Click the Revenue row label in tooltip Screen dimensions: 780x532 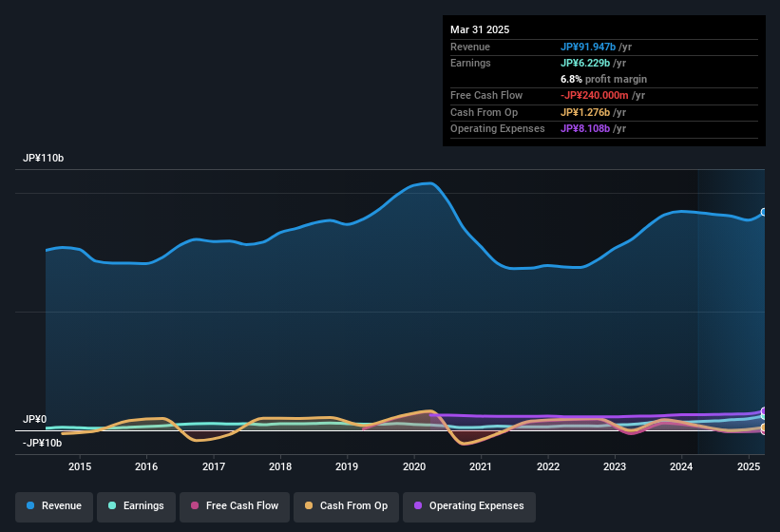470,47
